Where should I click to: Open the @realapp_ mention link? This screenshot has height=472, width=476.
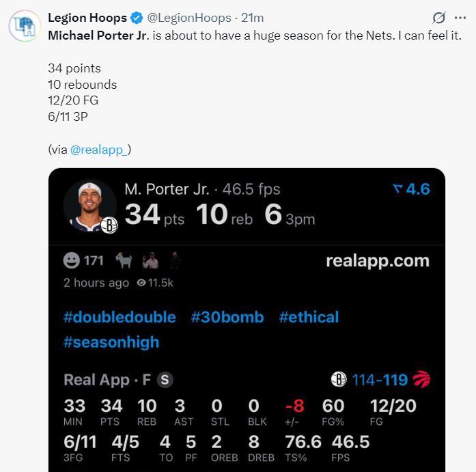click(100, 150)
